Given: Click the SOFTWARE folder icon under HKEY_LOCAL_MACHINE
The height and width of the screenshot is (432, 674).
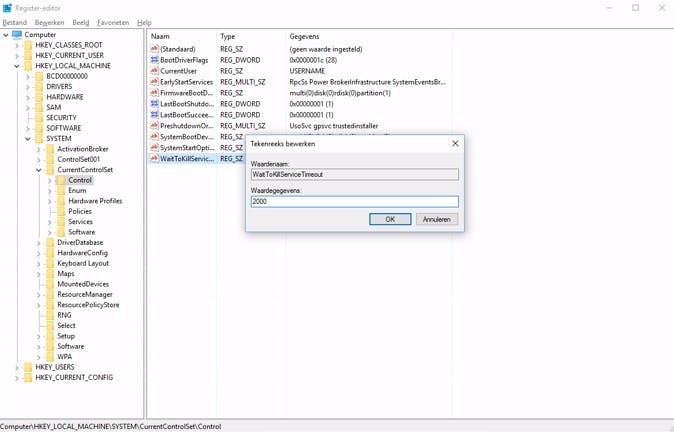Looking at the screenshot, I should (39, 128).
